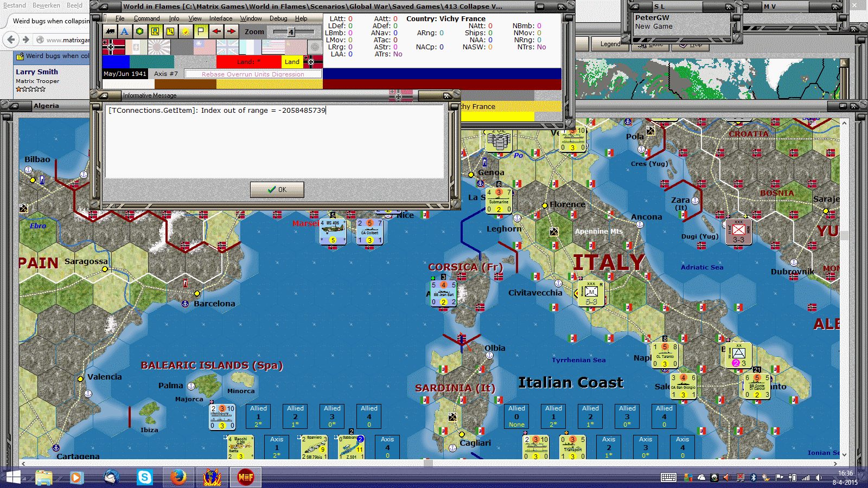The width and height of the screenshot is (868, 488).
Task: Click the yellow Land button
Action: point(292,62)
